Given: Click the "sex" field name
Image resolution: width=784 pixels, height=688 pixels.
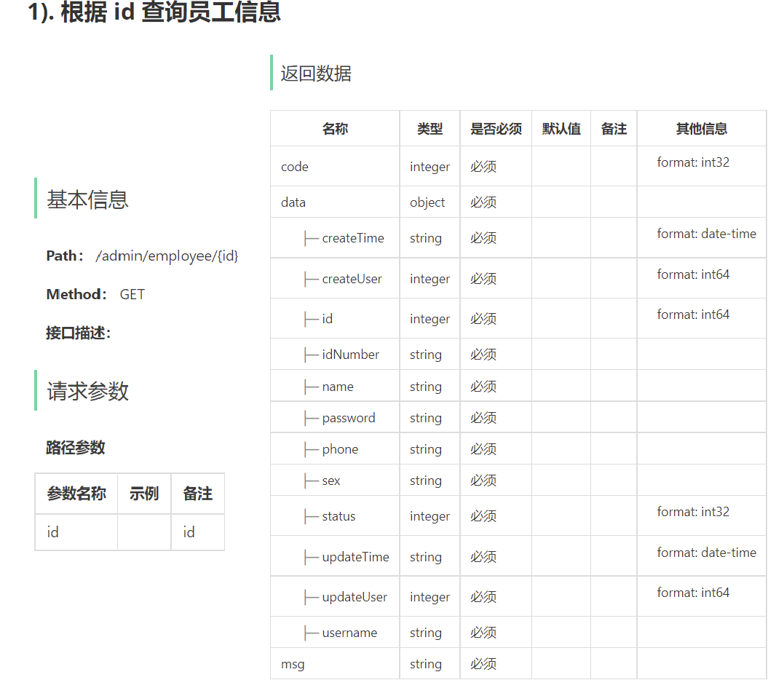Looking at the screenshot, I should (331, 481).
